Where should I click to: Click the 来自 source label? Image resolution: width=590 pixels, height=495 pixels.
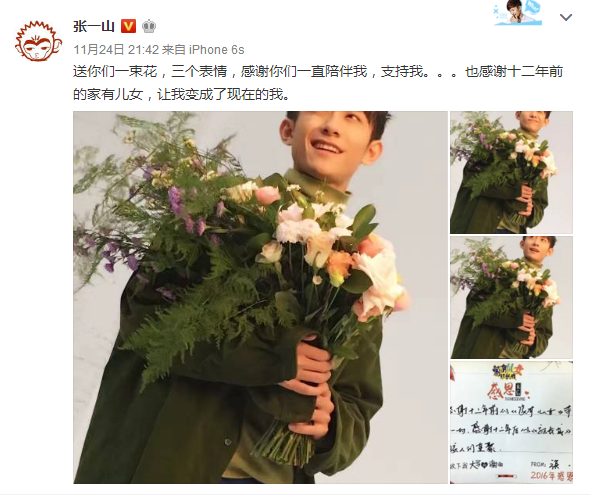click(x=173, y=50)
